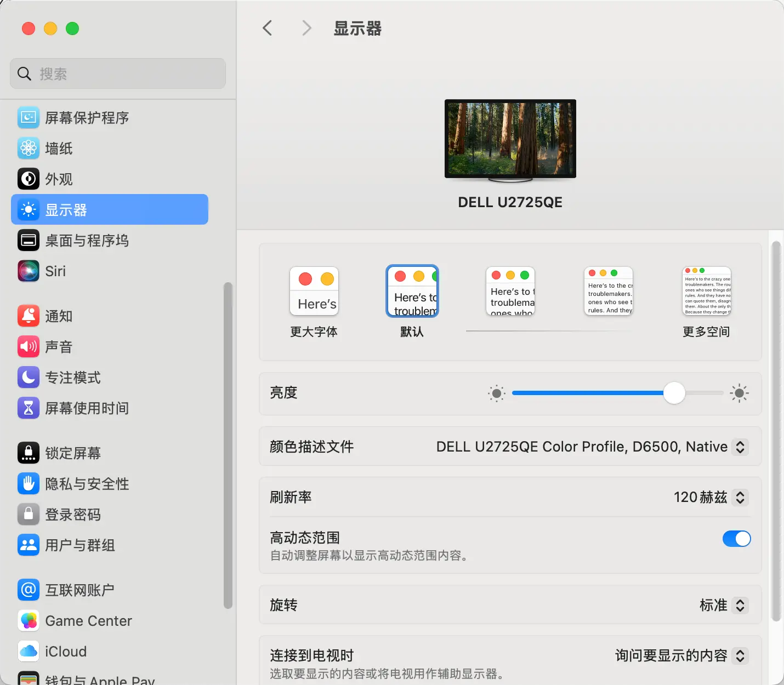The image size is (784, 685).
Task: Click the Screen Saver (屏幕保护程序) icon
Action: [x=29, y=117]
